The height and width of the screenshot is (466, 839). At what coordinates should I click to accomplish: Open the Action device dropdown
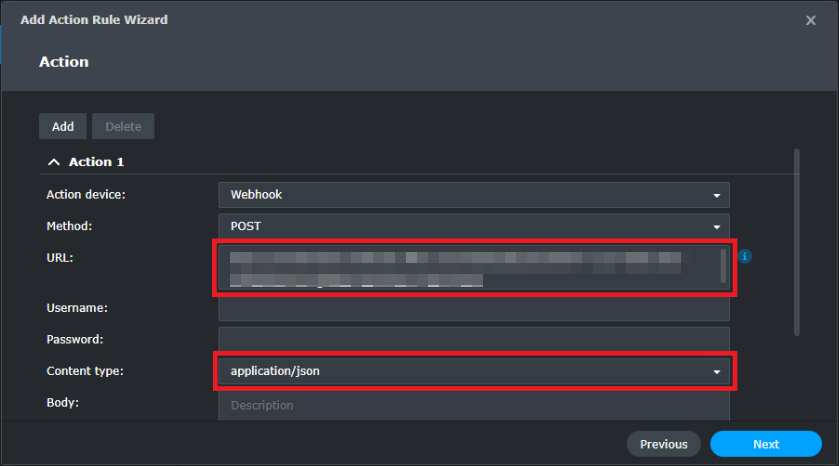474,195
